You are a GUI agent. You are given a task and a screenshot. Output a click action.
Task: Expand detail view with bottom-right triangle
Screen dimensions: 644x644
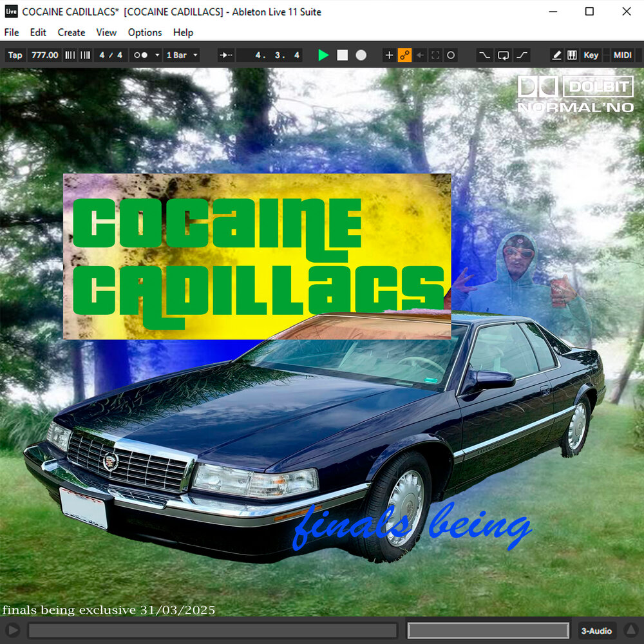click(631, 630)
